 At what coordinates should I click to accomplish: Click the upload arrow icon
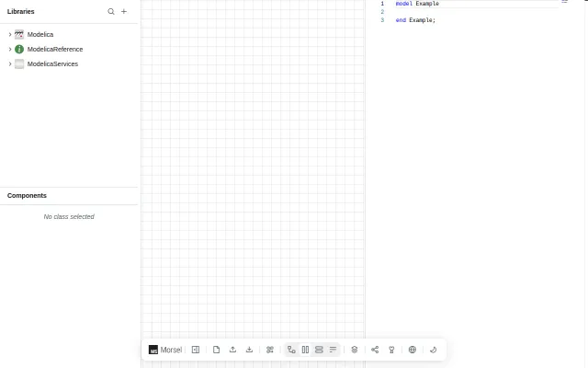pyautogui.click(x=232, y=350)
